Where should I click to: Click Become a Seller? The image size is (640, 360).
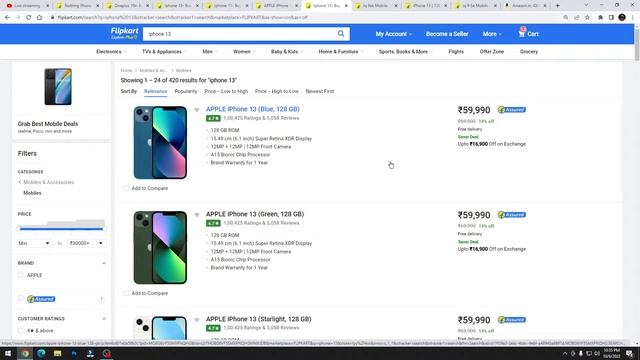tap(447, 34)
